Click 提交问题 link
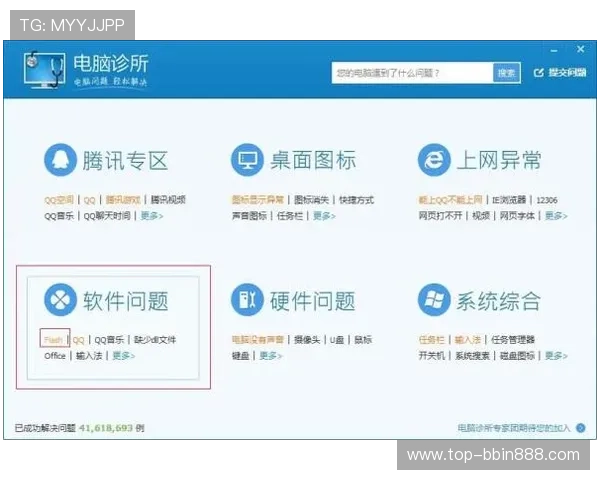Image resolution: width=600 pixels, height=480 pixels. tap(567, 72)
